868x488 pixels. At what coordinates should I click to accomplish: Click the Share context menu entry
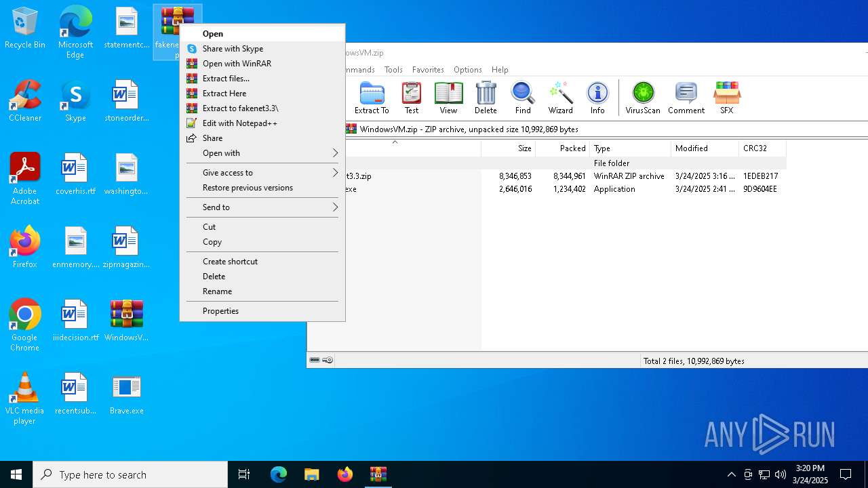click(262, 138)
